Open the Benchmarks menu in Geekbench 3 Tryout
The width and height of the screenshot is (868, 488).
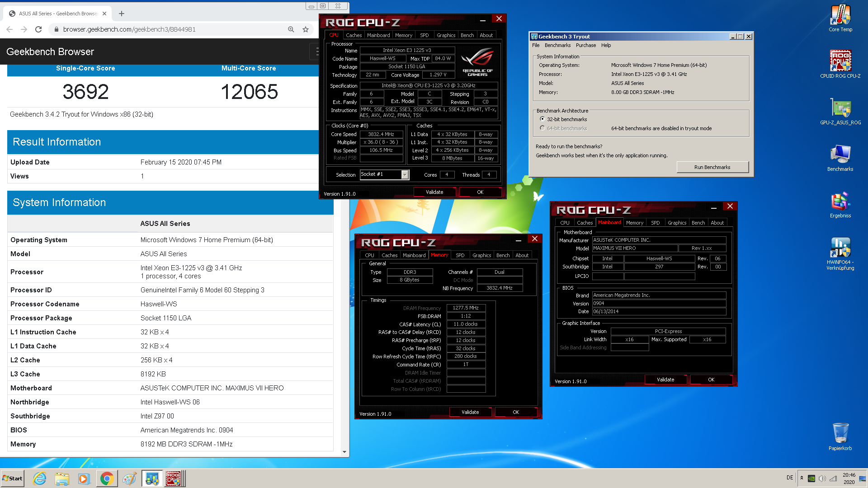pyautogui.click(x=557, y=45)
